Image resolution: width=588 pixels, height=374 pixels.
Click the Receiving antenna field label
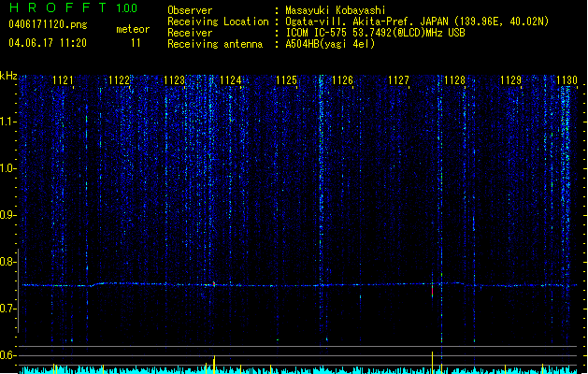(215, 44)
